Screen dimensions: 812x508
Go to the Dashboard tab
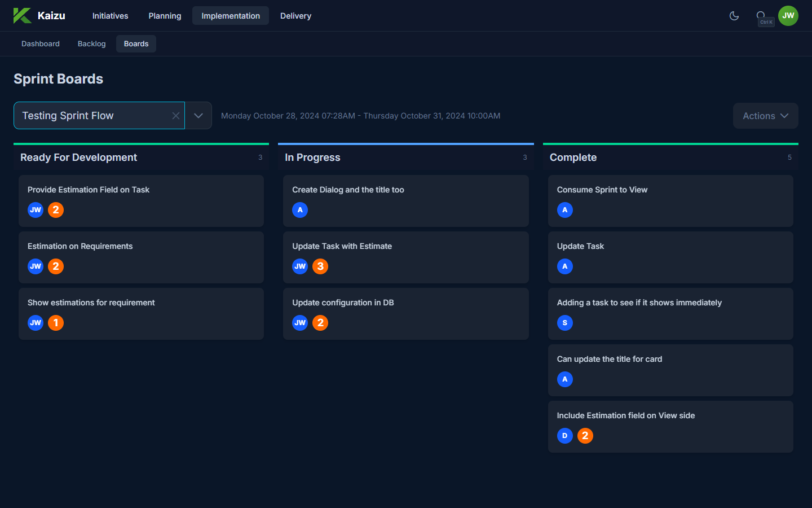point(41,44)
